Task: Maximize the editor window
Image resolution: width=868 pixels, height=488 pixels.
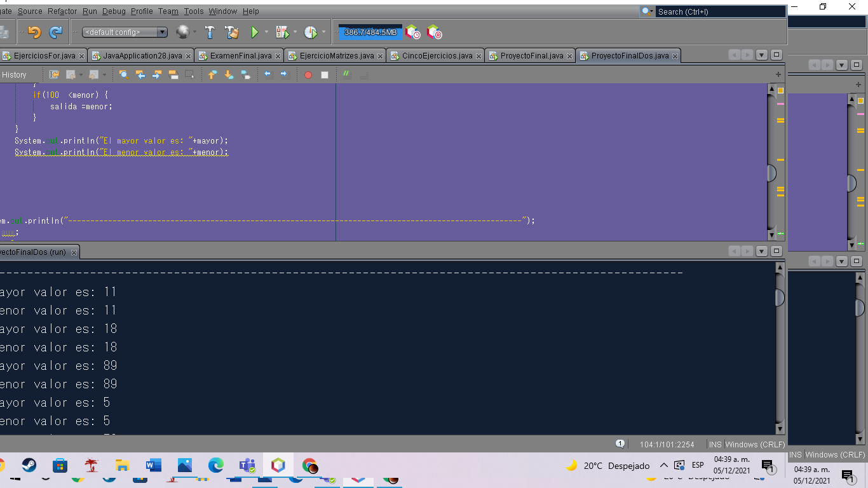Action: tap(776, 55)
